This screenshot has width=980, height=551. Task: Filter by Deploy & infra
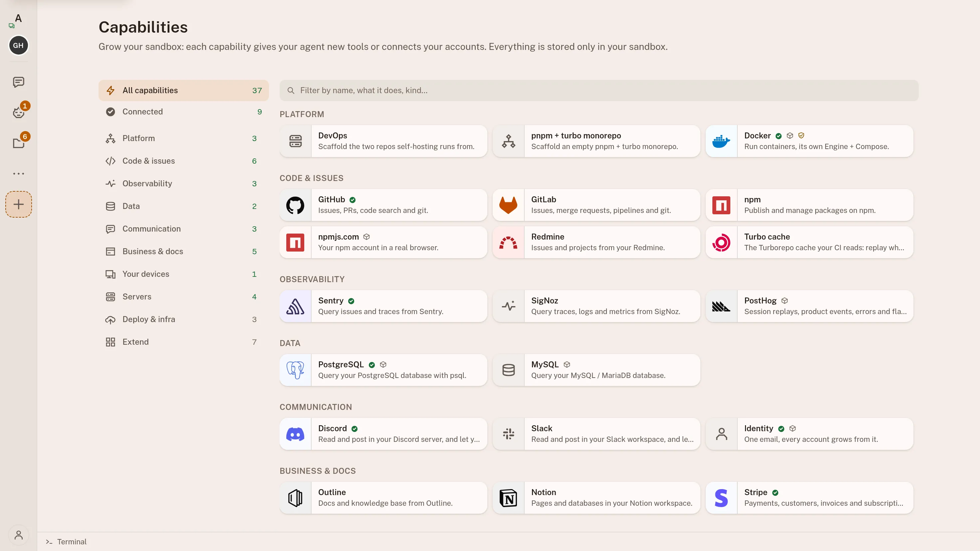point(183,319)
